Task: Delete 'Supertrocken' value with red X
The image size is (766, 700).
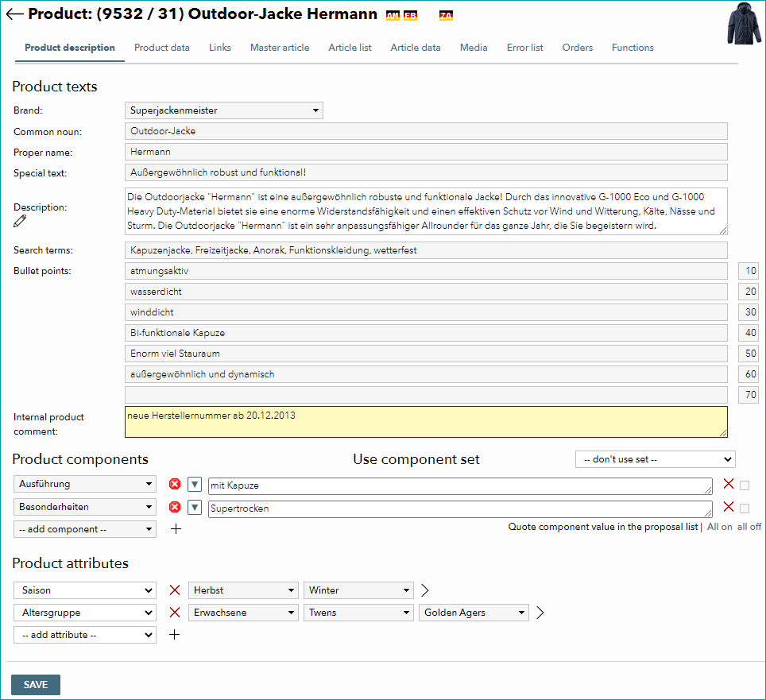Action: (729, 507)
